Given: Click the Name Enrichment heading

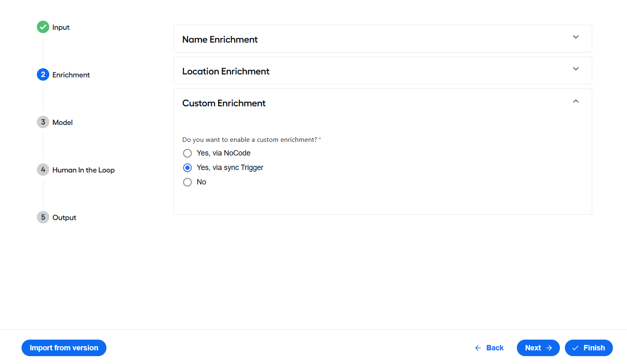Looking at the screenshot, I should tap(220, 39).
